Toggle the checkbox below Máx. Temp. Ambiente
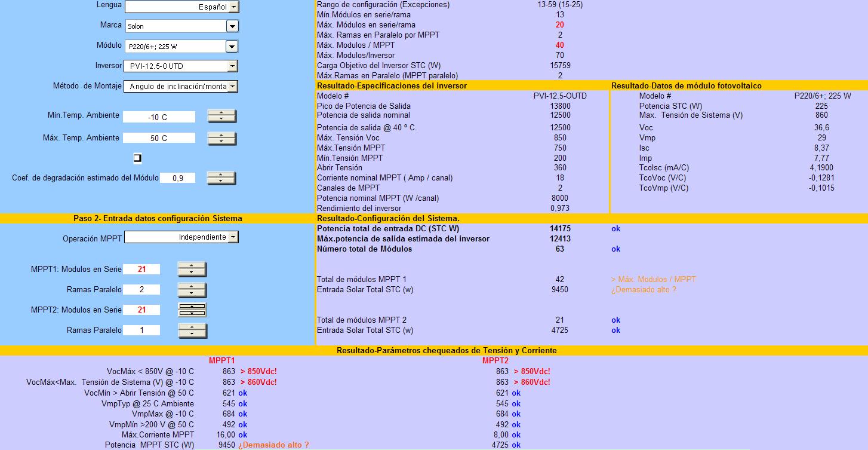 137,158
